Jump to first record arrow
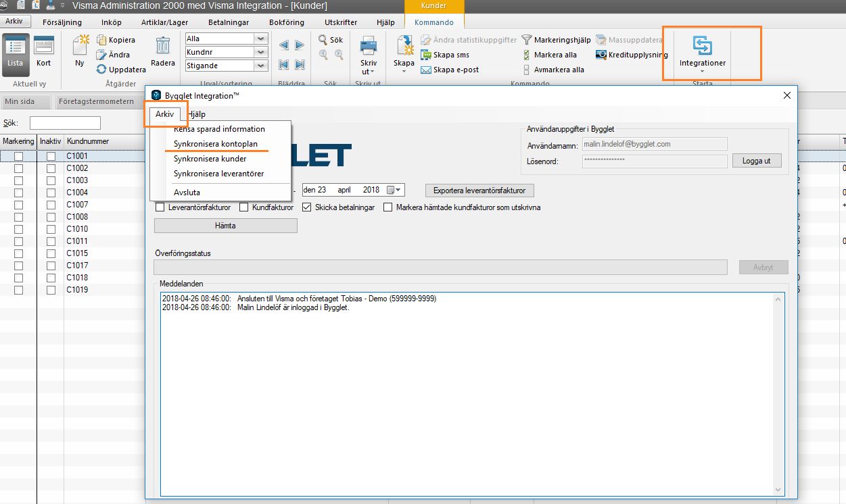Viewport: 846px width, 504px height. click(284, 65)
